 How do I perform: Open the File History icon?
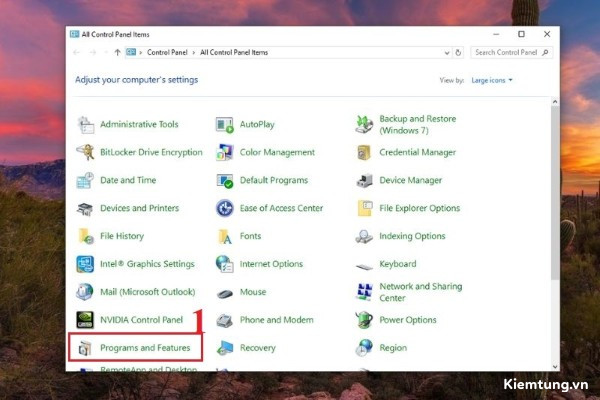pos(86,236)
